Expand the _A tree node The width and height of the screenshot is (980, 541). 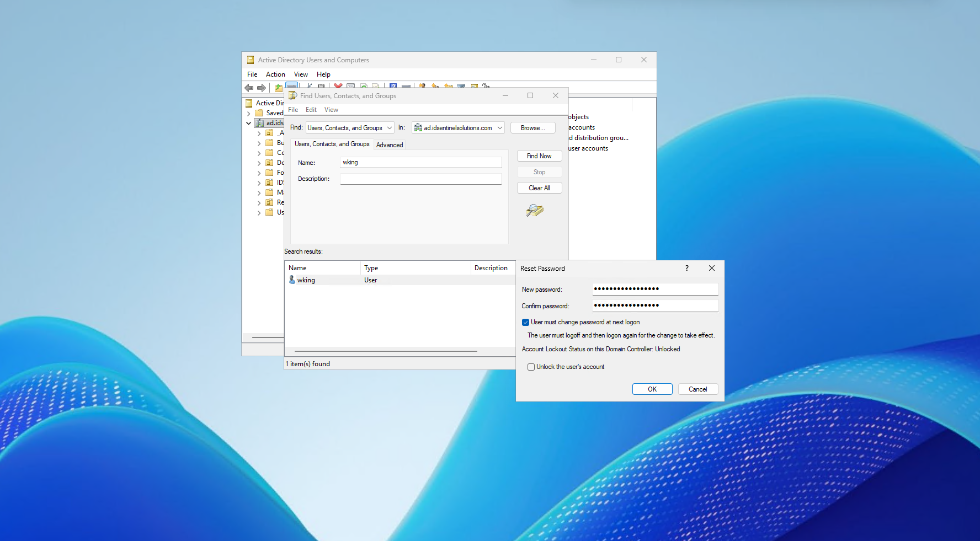coord(259,133)
